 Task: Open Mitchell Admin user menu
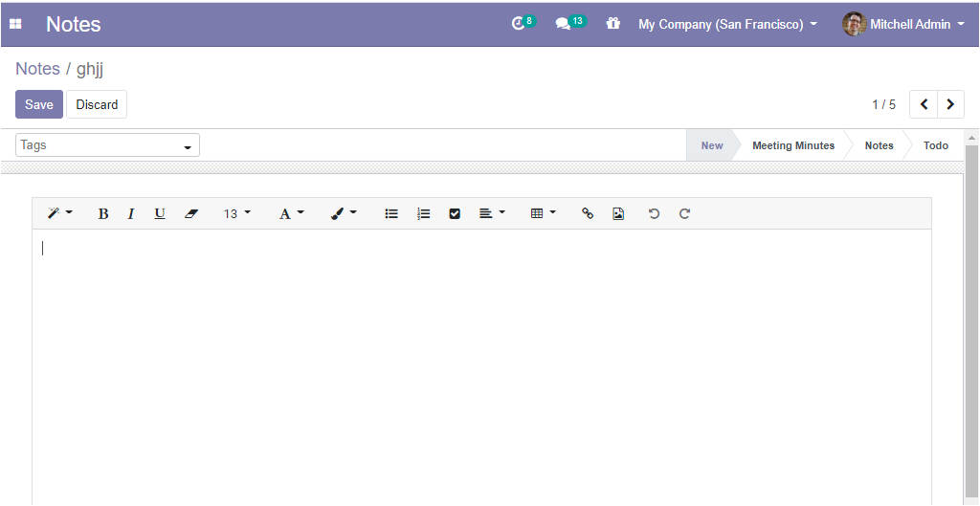[x=904, y=24]
